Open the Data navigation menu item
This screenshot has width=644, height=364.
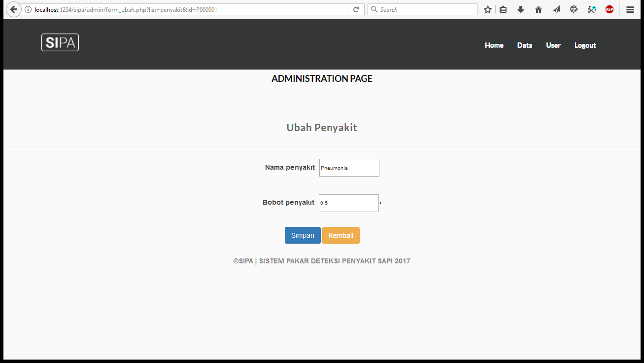pos(524,45)
